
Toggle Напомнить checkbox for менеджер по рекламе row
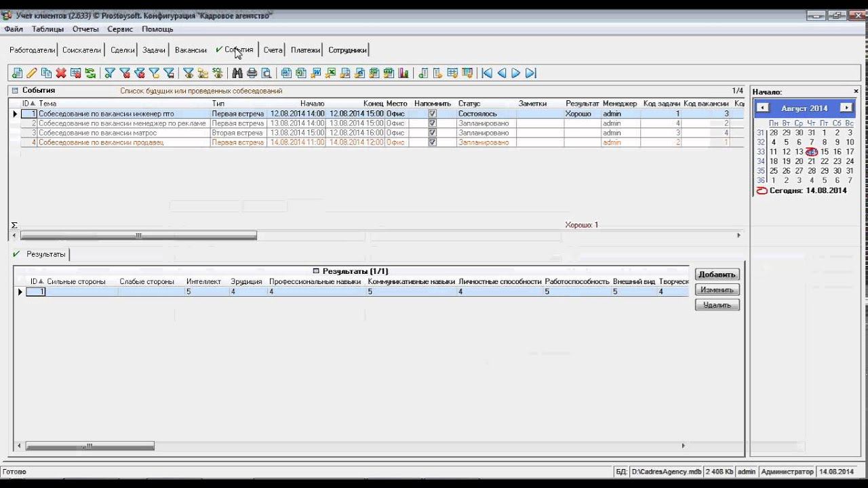433,123
